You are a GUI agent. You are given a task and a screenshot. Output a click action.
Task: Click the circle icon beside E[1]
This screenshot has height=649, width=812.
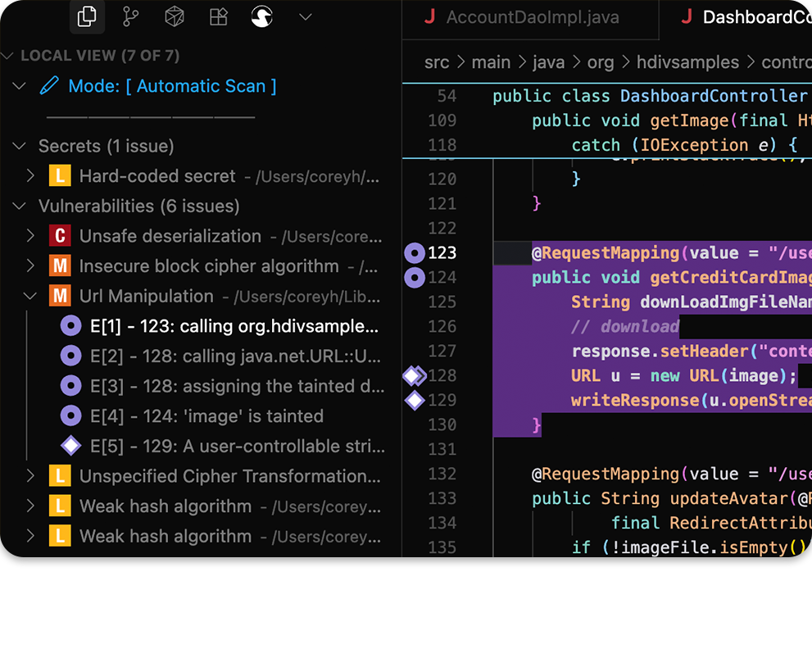click(x=71, y=326)
